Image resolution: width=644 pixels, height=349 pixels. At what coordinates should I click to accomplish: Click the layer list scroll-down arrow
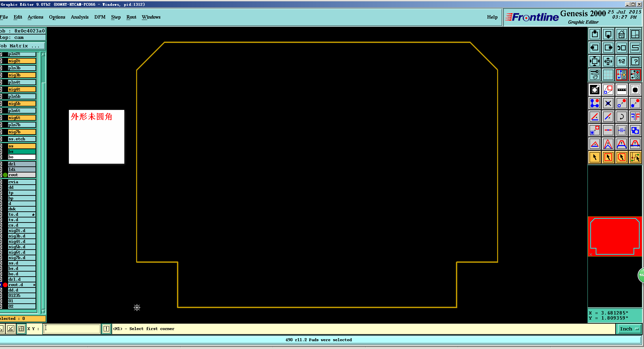(x=43, y=311)
